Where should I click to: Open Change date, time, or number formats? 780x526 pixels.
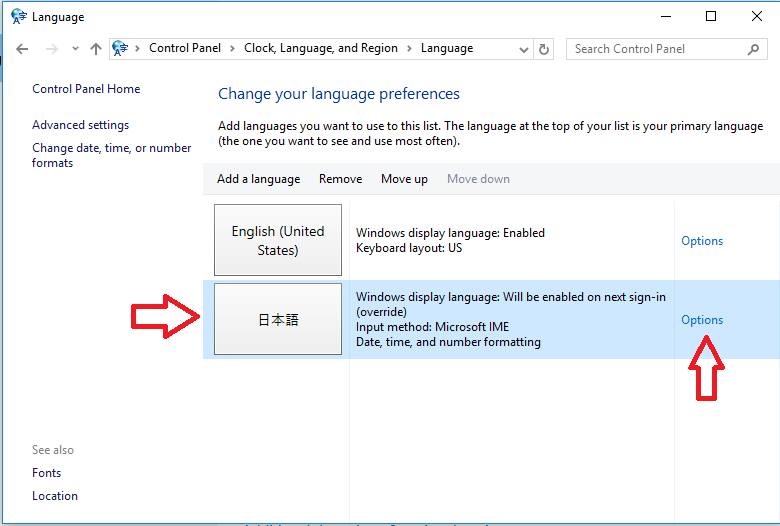[111, 155]
